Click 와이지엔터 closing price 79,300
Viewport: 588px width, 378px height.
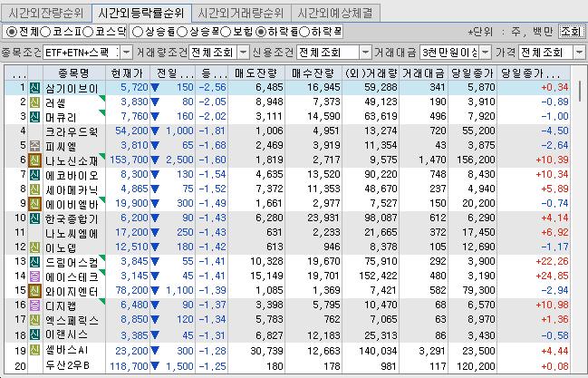pyautogui.click(x=477, y=291)
